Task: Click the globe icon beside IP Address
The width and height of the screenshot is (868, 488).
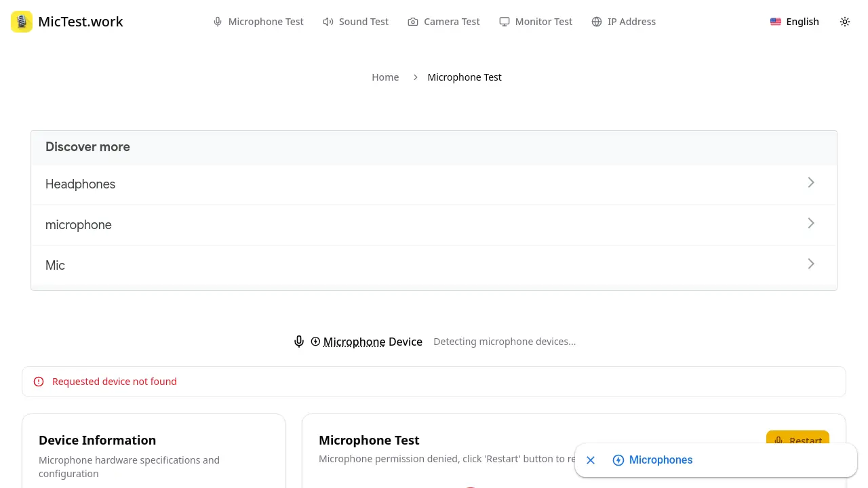Action: pos(597,22)
